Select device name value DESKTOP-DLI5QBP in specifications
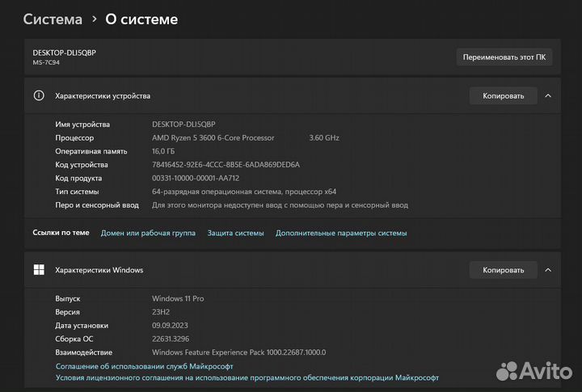This screenshot has height=392, width=582. click(x=183, y=124)
